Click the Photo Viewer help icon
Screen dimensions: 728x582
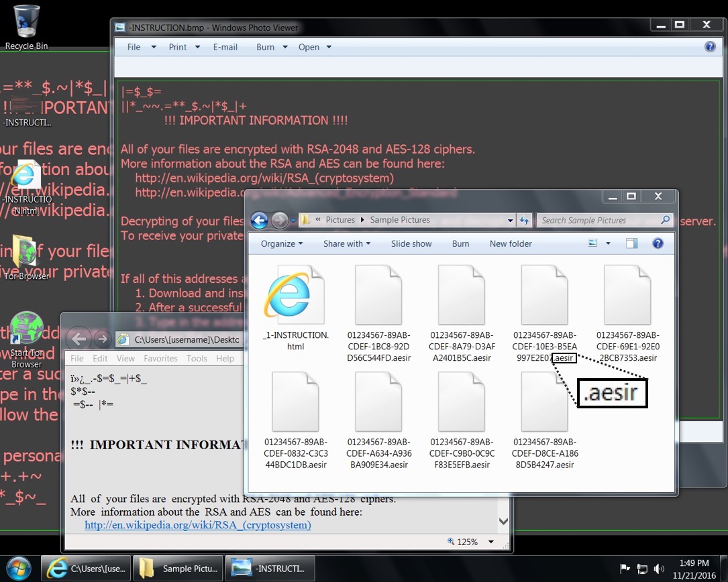710,46
